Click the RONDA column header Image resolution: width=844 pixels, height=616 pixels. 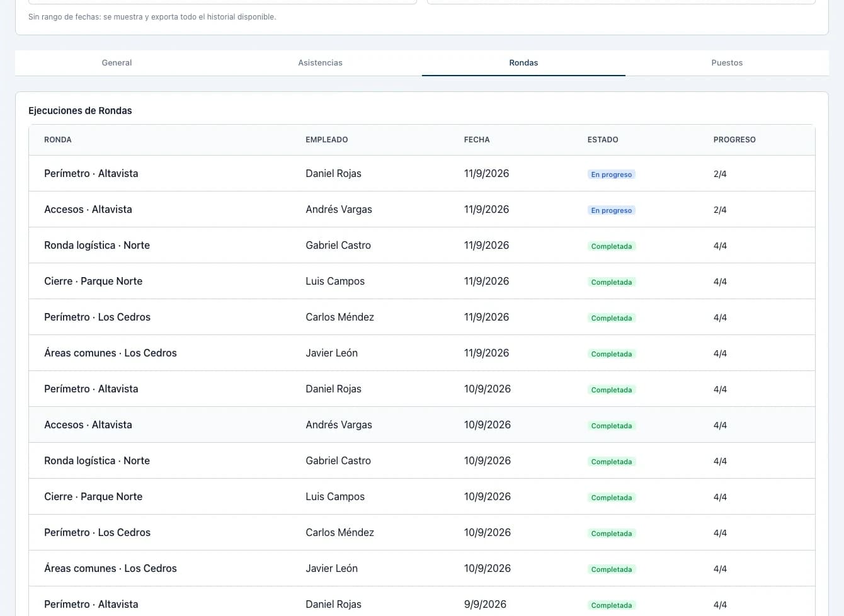pyautogui.click(x=58, y=140)
